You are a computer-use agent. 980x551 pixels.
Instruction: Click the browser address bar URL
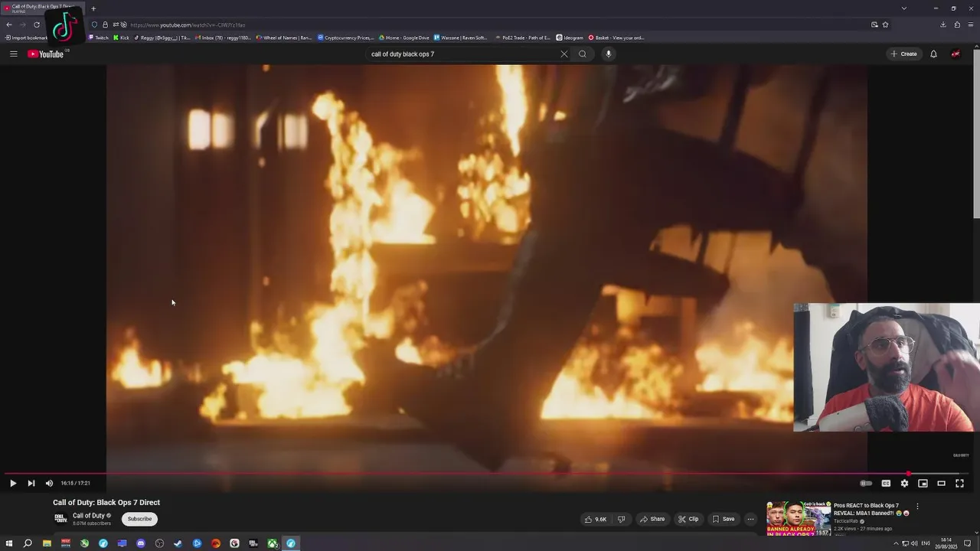188,25
